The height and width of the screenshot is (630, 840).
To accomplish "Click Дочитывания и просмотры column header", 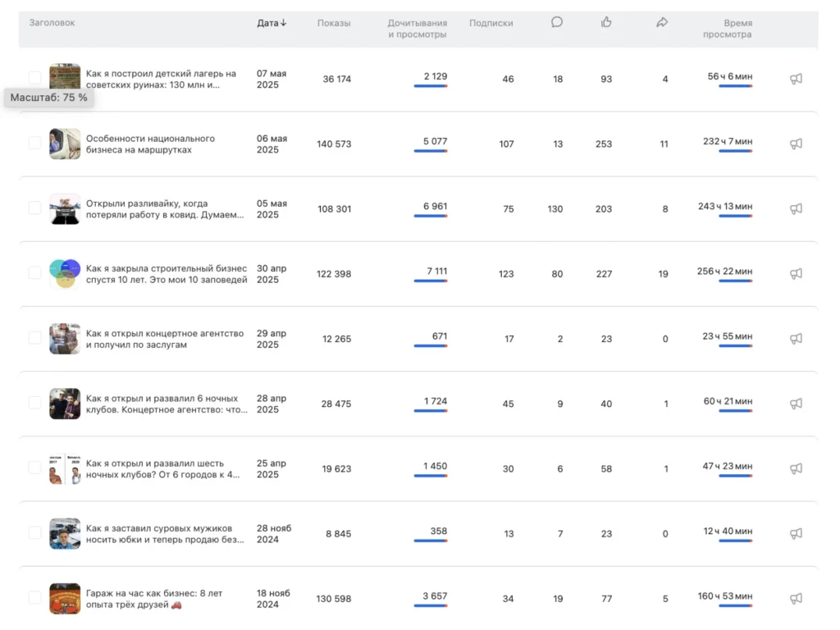I will [x=417, y=29].
